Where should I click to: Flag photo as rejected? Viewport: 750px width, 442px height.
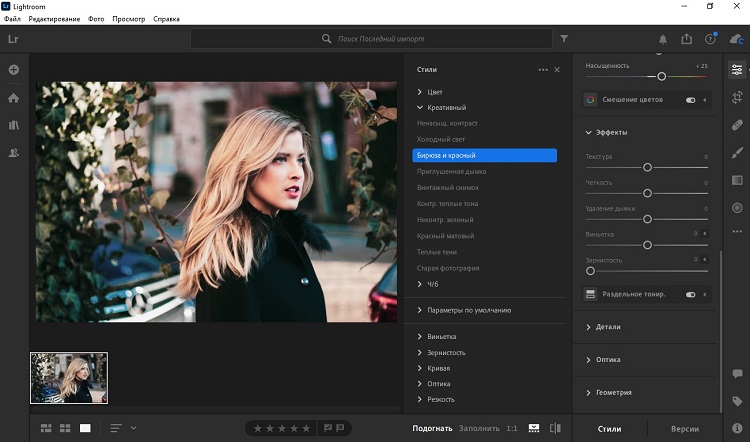(340, 428)
